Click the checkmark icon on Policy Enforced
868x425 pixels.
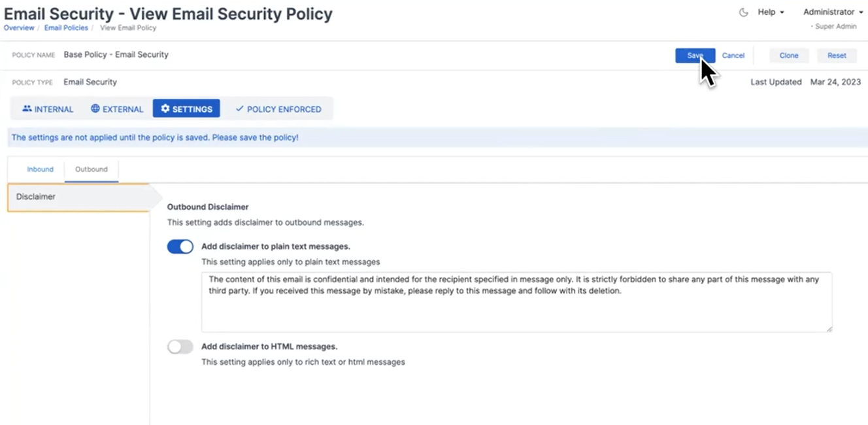[239, 109]
